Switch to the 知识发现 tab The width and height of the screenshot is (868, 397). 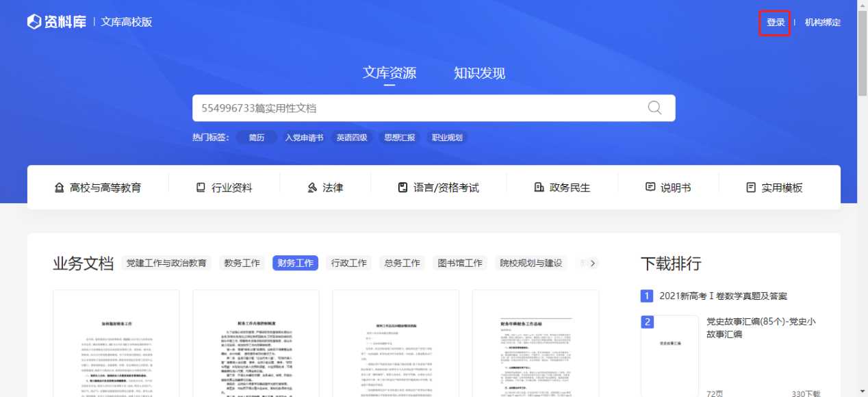point(479,73)
